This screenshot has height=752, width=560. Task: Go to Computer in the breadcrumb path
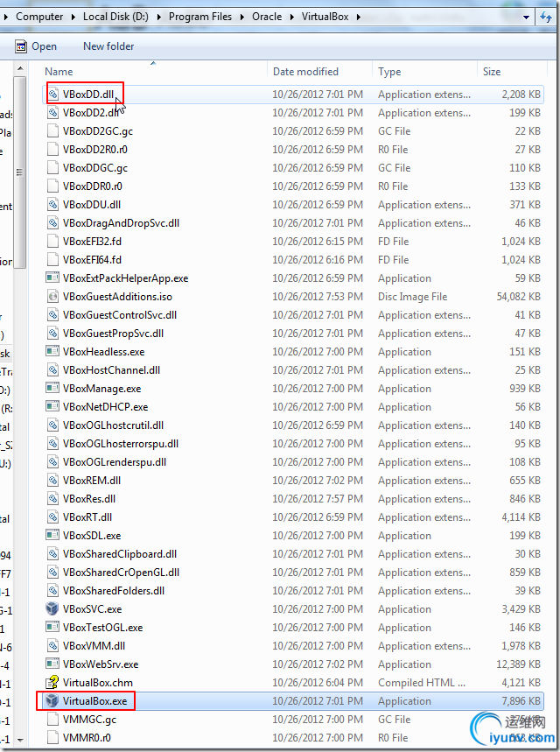tap(39, 17)
